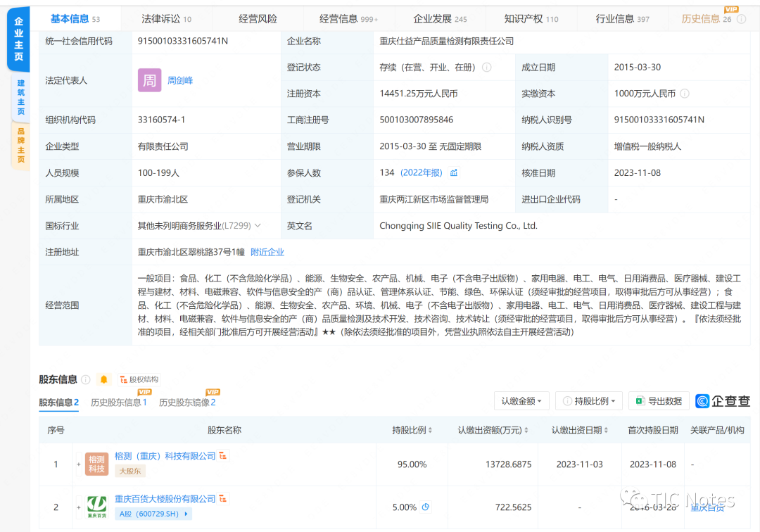Click 722.5625 contribution amount cell
Image resolution: width=760 pixels, height=532 pixels.
[493, 507]
